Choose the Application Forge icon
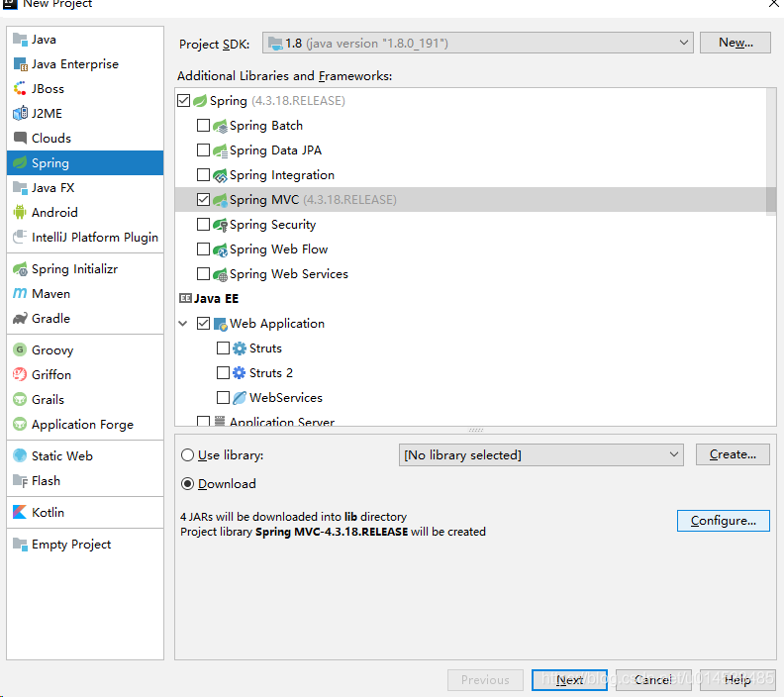Viewport: 784px width, 697px height. 20,425
